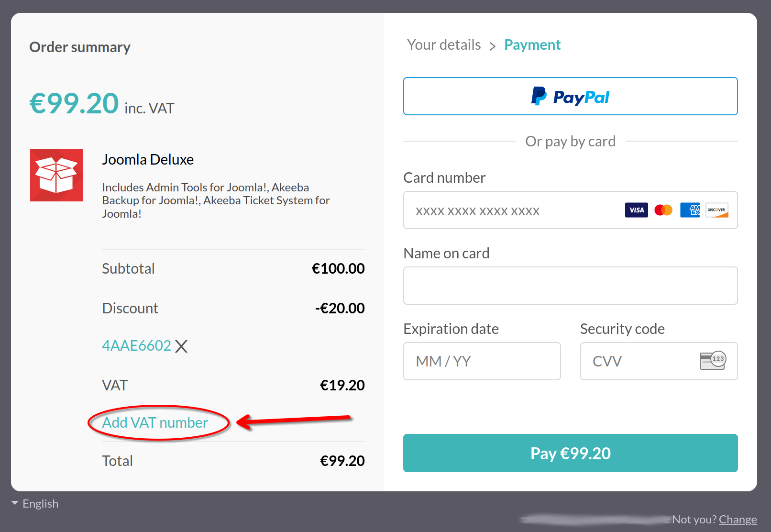Focus the Security code CVV field
The image size is (771, 532).
[659, 361]
